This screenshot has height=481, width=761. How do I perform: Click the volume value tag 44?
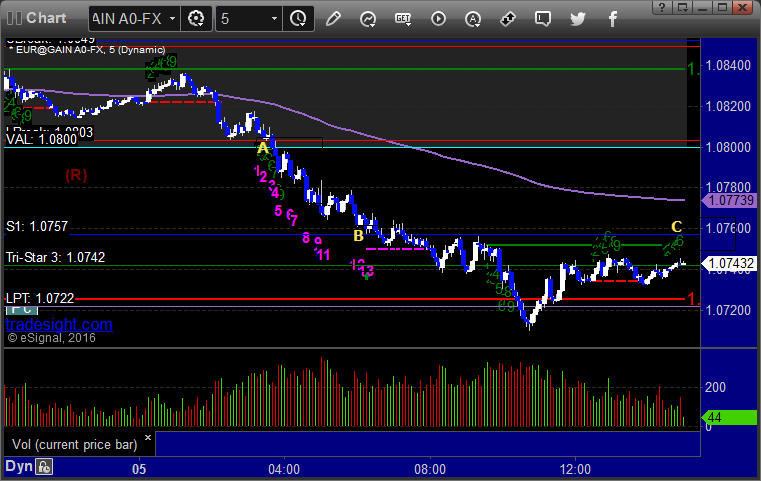(729, 417)
